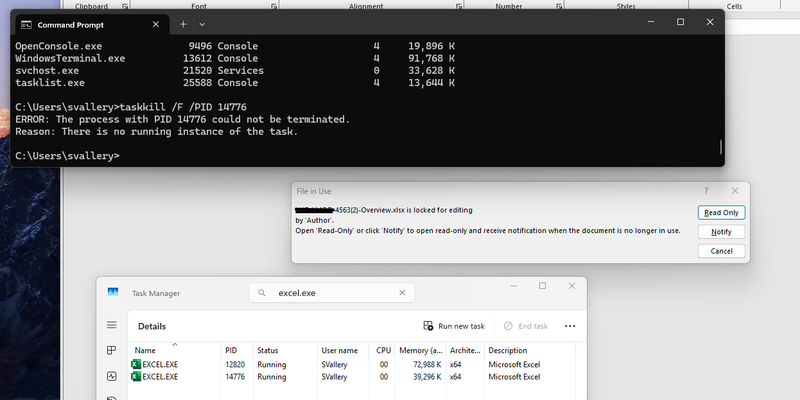
Task: Click the Task Manager app icon
Action: coord(113,292)
